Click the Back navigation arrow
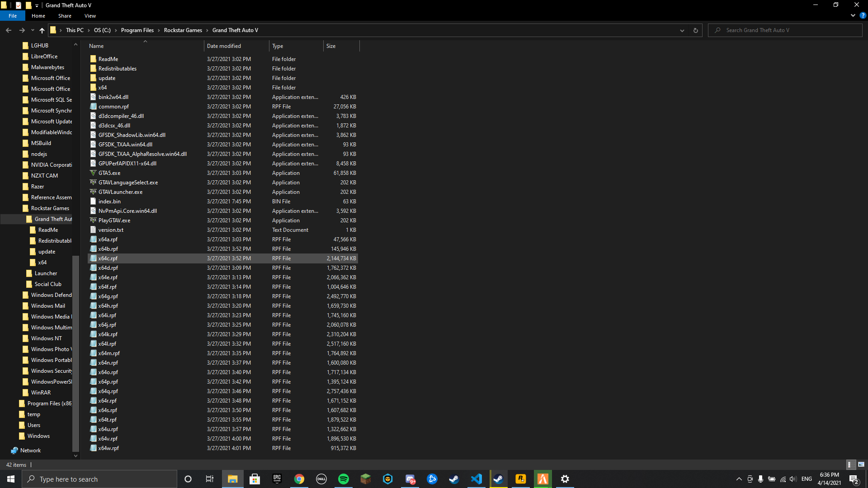 tap(9, 30)
